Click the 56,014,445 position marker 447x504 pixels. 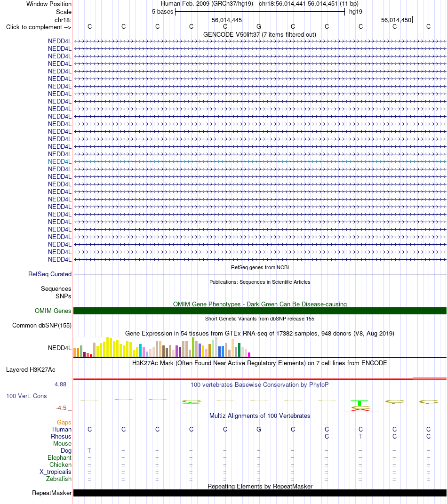tap(227, 20)
